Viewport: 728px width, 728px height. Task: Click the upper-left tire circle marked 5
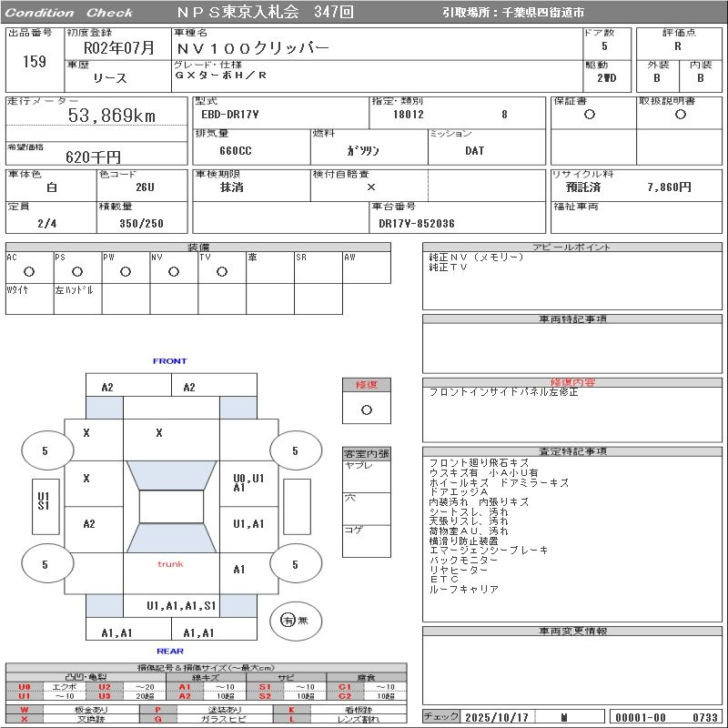45,450
